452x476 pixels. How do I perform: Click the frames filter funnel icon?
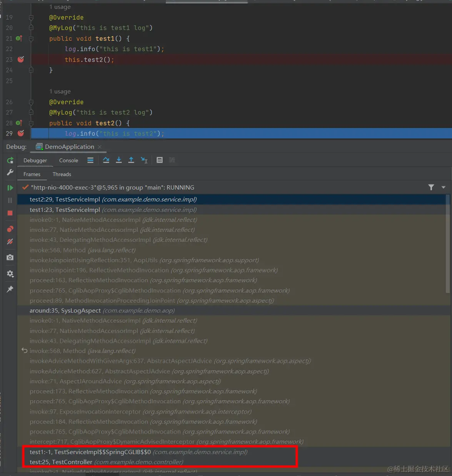point(431,187)
